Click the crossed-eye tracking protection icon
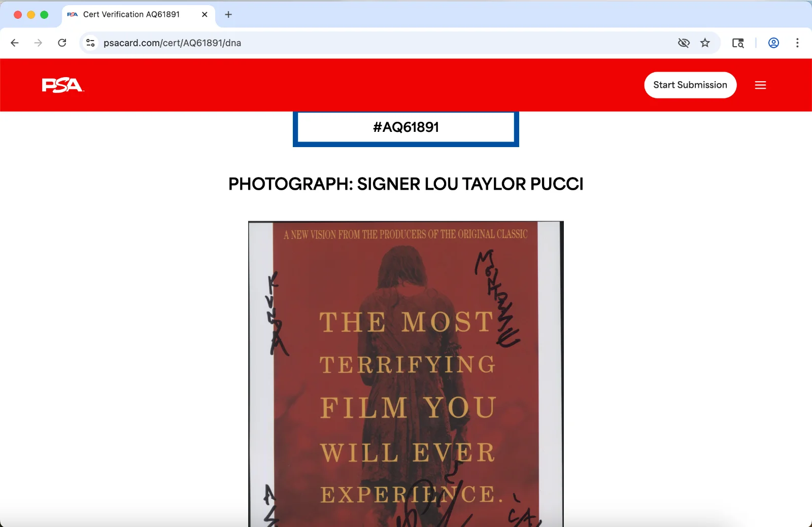The height and width of the screenshot is (527, 812). point(684,43)
